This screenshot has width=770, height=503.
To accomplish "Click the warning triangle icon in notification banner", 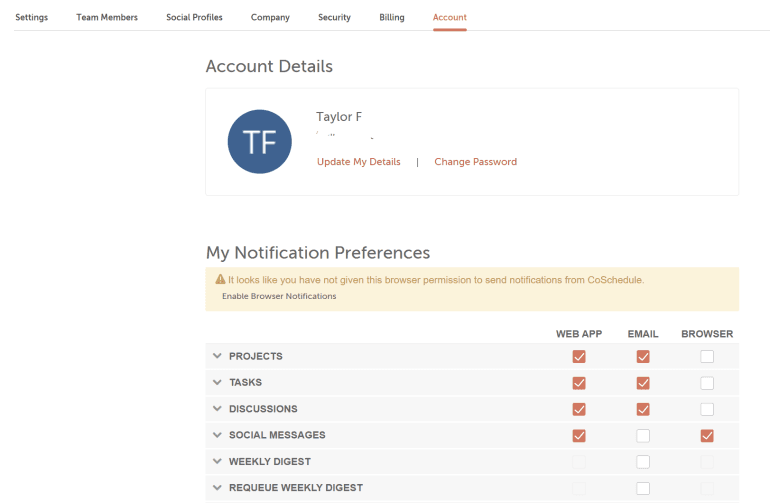I will pos(220,280).
